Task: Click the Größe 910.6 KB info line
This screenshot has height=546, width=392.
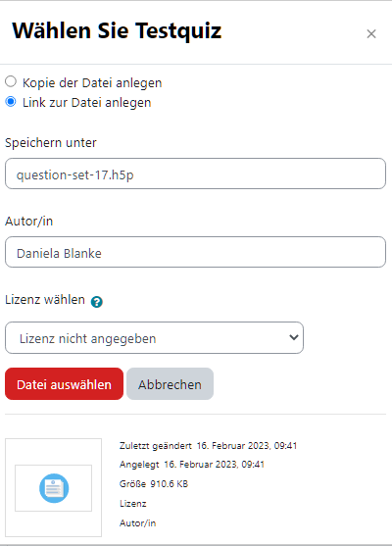Action: tap(154, 483)
